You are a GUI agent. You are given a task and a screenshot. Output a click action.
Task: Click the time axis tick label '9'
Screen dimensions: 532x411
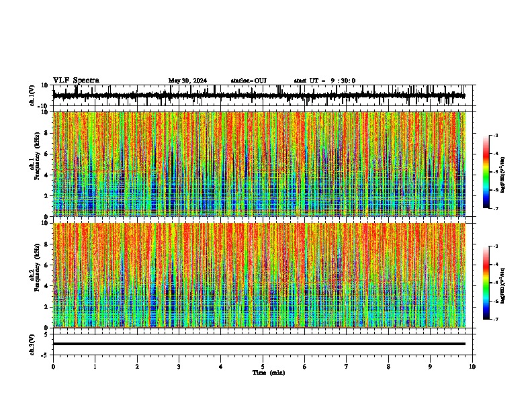point(430,367)
